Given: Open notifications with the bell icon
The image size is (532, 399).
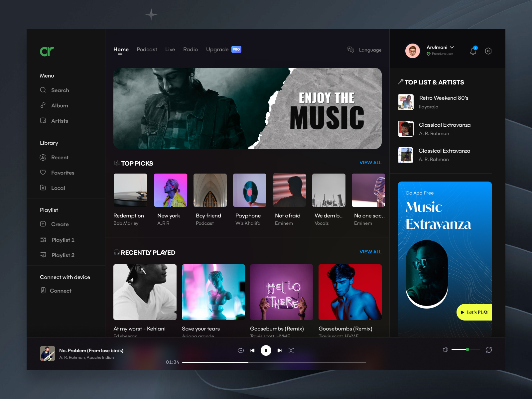Looking at the screenshot, I should tap(472, 51).
